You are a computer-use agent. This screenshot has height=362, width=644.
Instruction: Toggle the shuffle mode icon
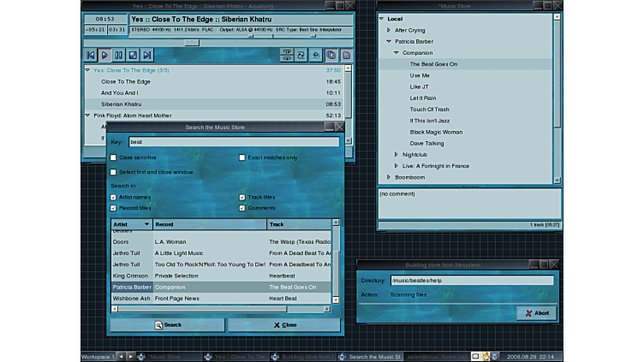pos(316,55)
